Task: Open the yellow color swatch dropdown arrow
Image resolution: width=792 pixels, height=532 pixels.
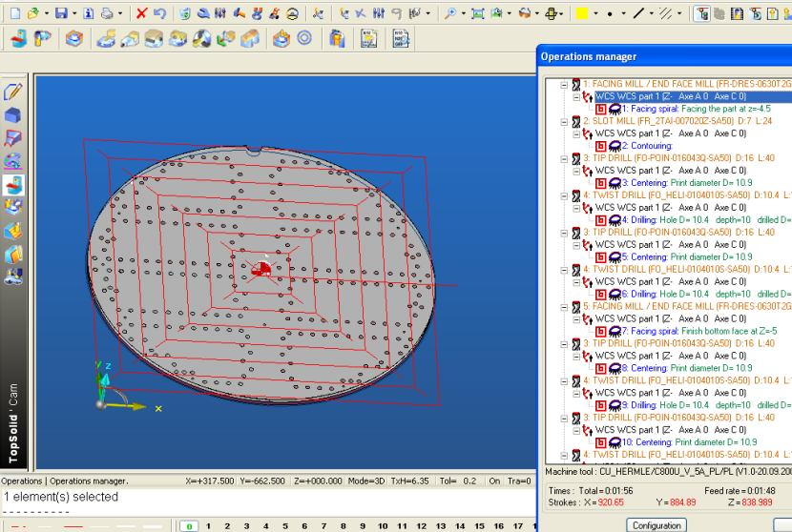Action: point(596,13)
